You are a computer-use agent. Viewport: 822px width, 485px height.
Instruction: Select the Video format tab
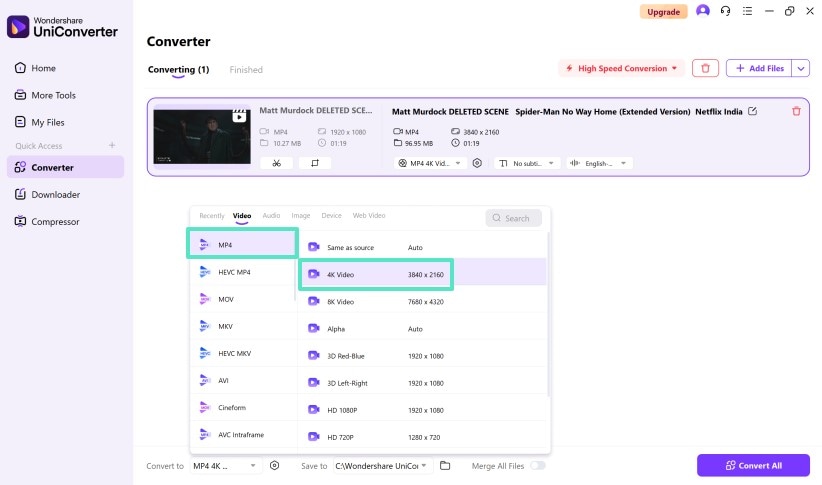[x=242, y=215]
